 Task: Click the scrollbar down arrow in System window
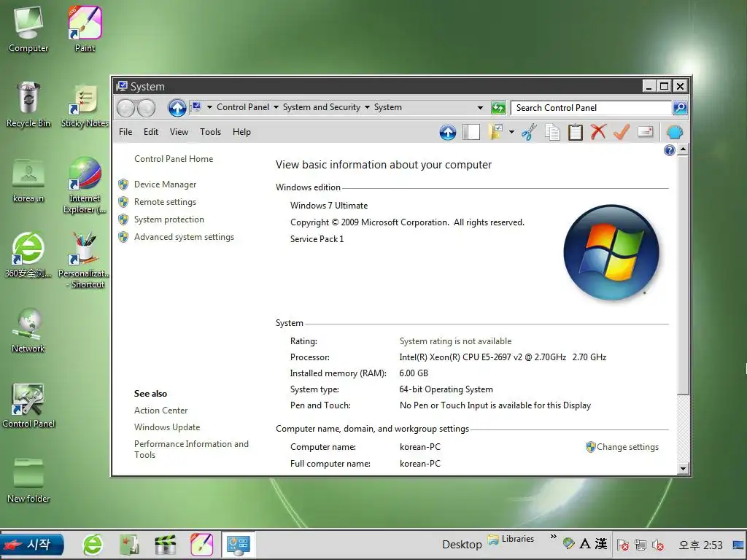683,469
